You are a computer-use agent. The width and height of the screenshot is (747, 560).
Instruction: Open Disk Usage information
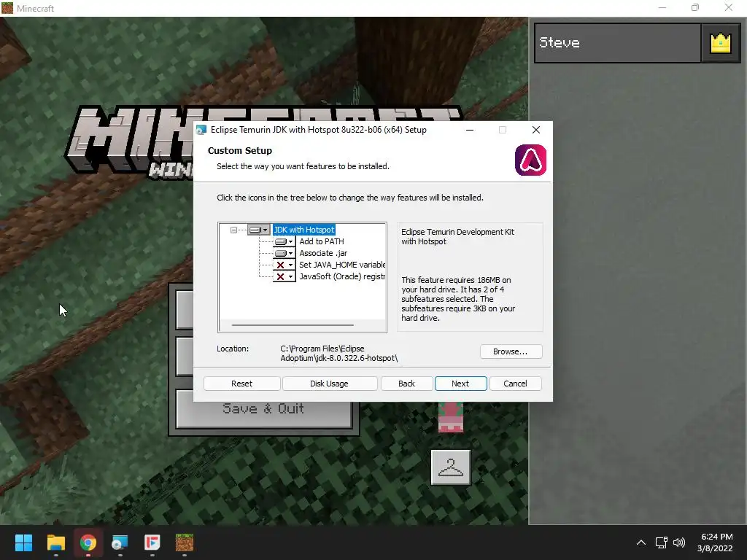[x=329, y=384]
